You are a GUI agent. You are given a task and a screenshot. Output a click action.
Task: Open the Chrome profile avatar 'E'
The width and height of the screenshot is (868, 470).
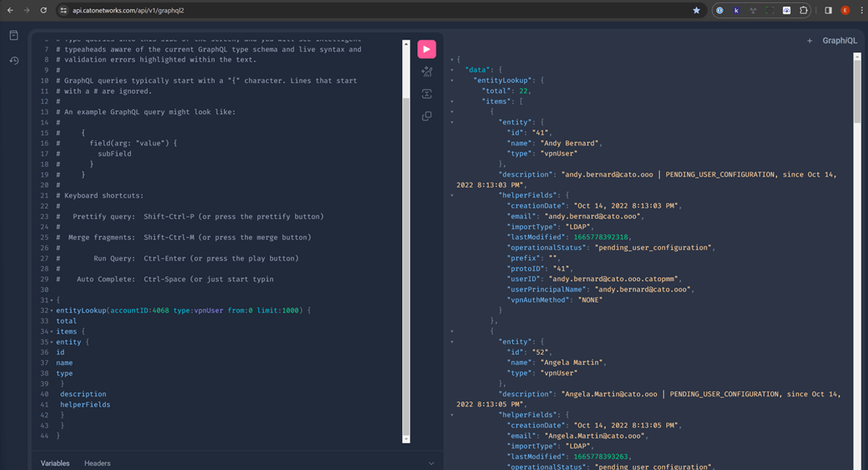[845, 11]
